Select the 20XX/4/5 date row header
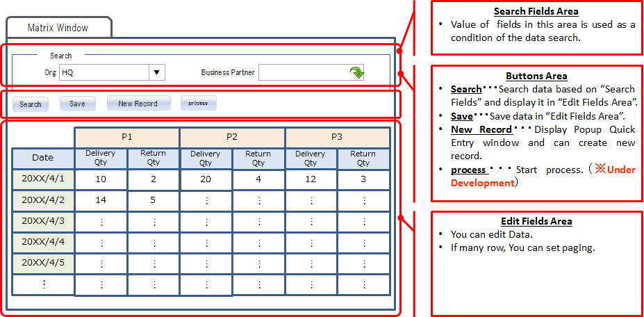The image size is (644, 317). coord(42,263)
